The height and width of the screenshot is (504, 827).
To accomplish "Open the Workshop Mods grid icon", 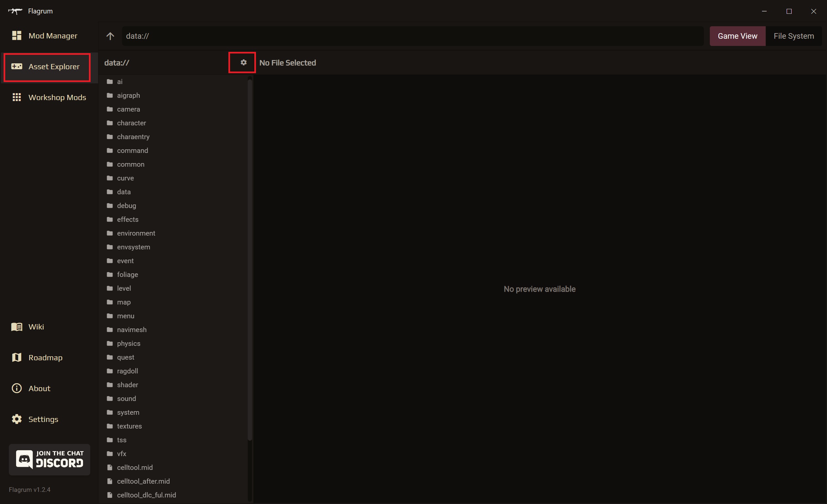I will pos(16,97).
